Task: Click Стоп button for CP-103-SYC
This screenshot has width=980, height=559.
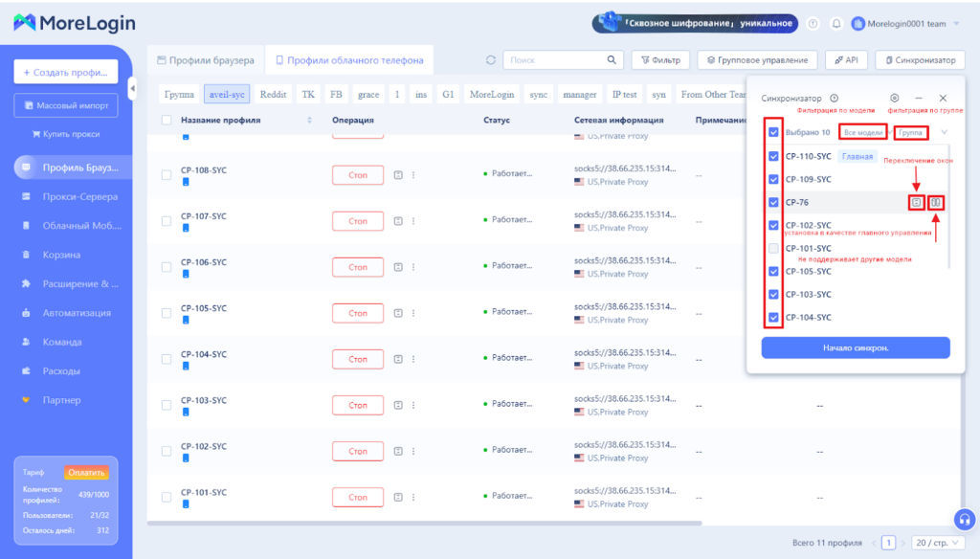Action: 357,405
